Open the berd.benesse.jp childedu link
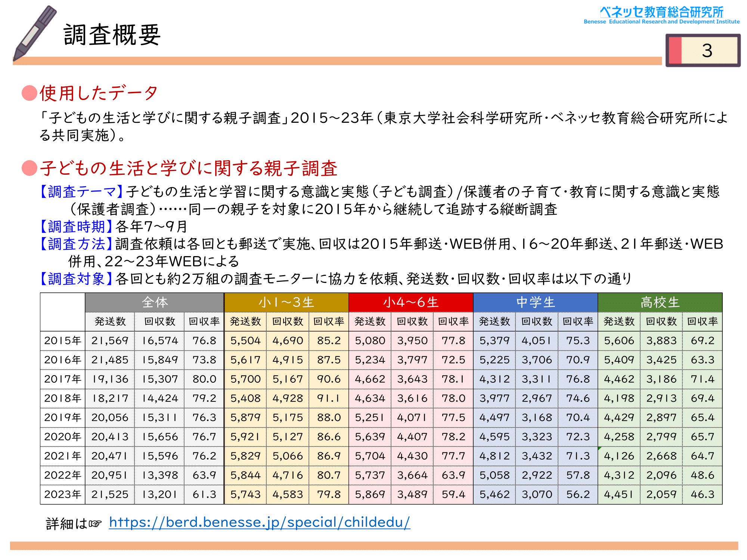The image size is (747, 560). coord(260,522)
